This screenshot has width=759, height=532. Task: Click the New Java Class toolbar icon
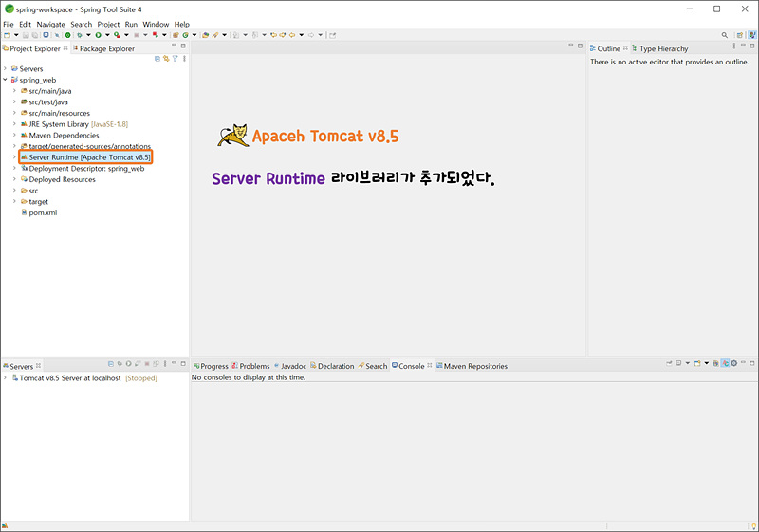click(185, 35)
